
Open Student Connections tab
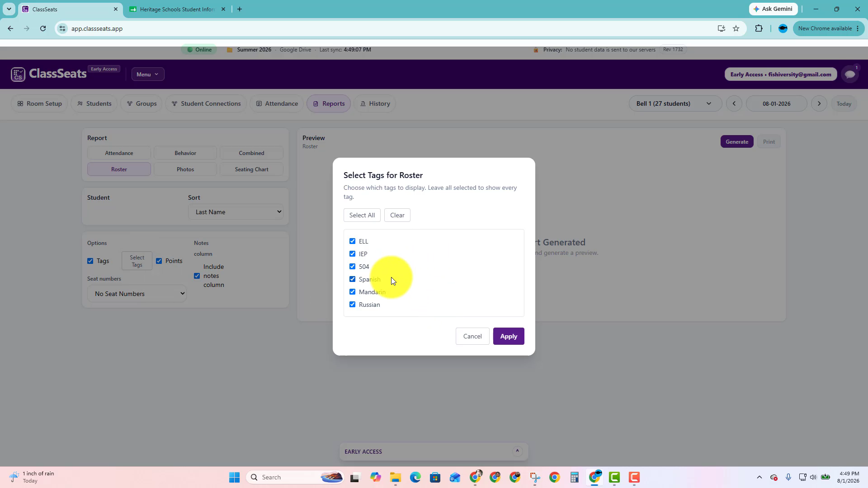click(206, 103)
